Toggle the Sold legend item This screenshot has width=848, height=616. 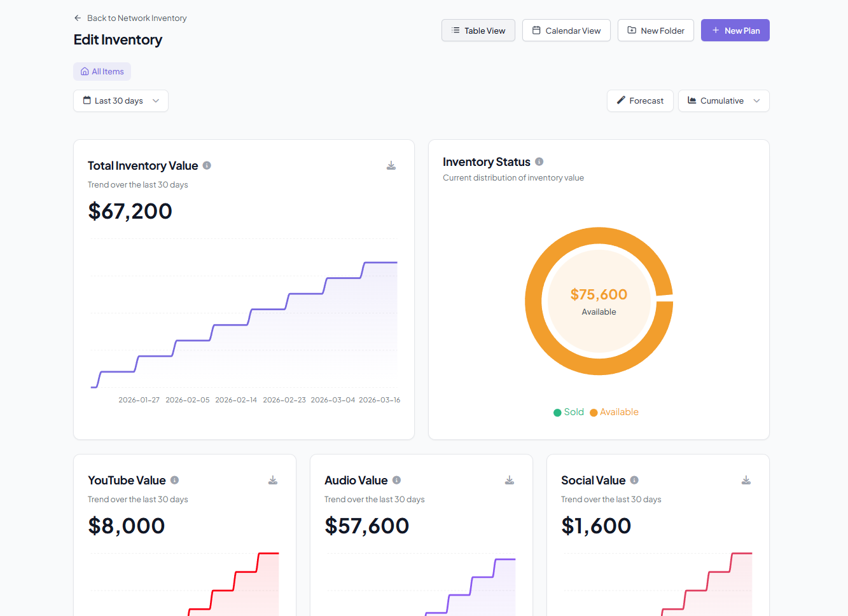point(569,413)
